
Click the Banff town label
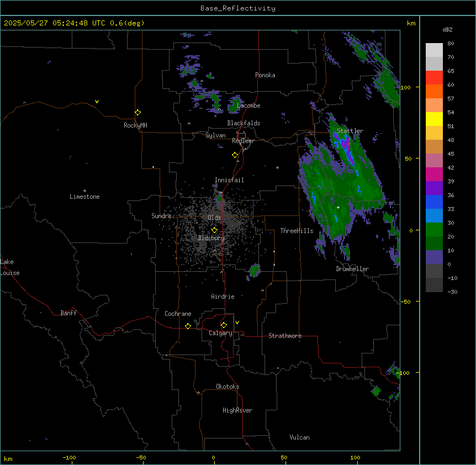point(68,313)
